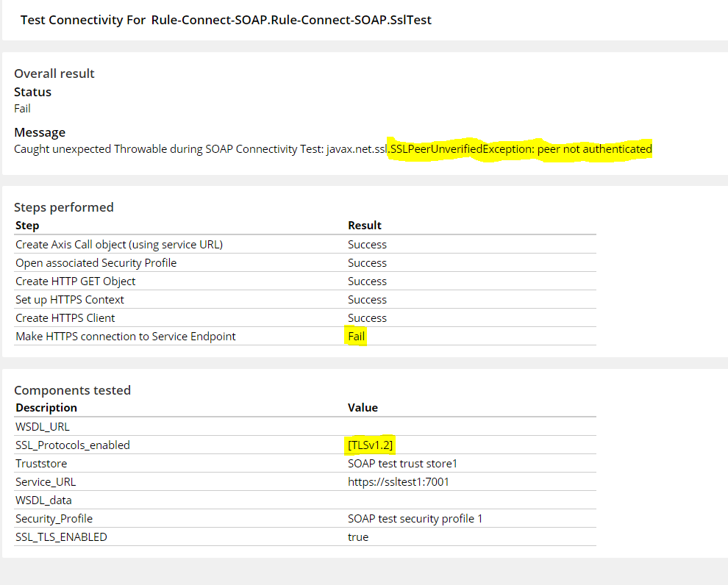Click the Overall result Status Fail text
This screenshot has height=585, width=728.
click(x=22, y=109)
